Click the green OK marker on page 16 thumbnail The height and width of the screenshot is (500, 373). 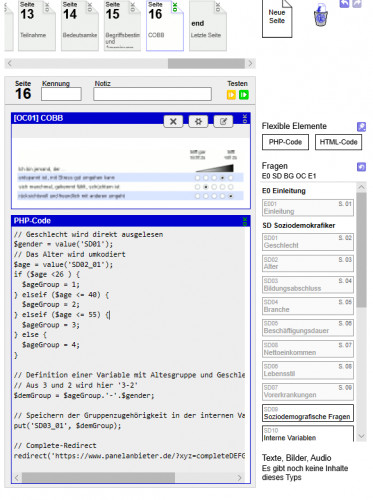click(175, 8)
